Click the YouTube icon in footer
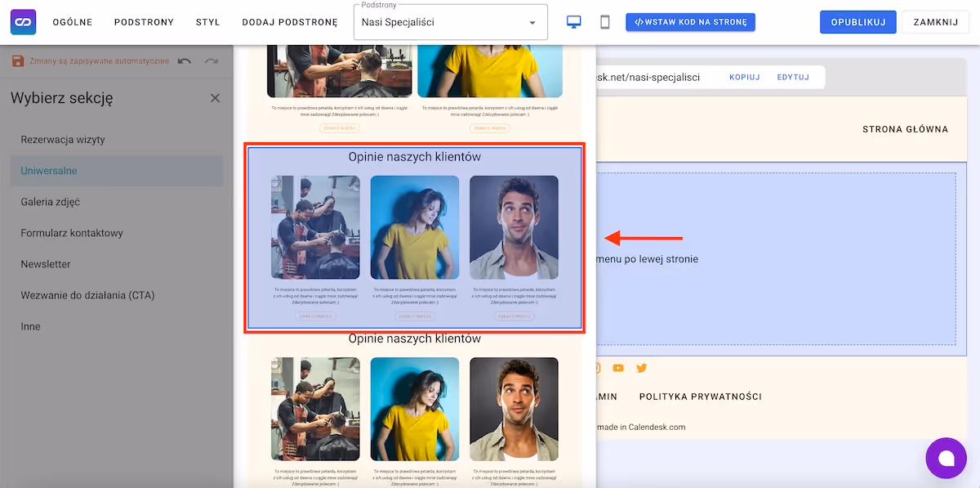 (618, 368)
